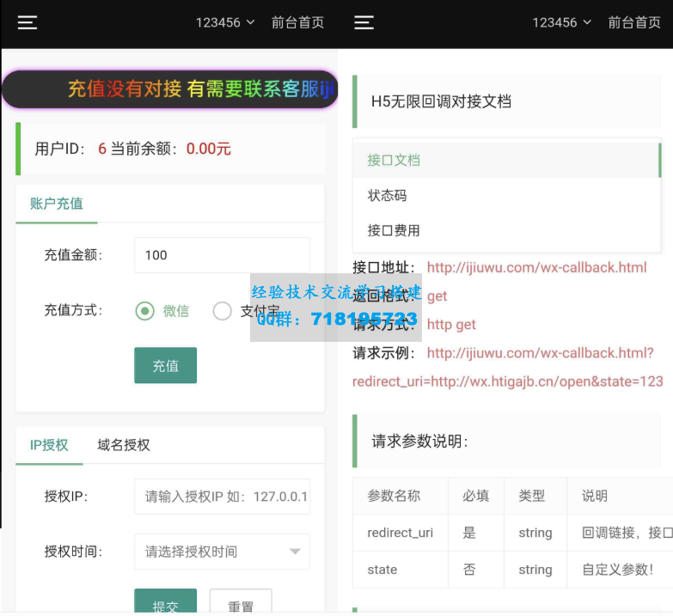Click the 说明 column header

coord(620,496)
